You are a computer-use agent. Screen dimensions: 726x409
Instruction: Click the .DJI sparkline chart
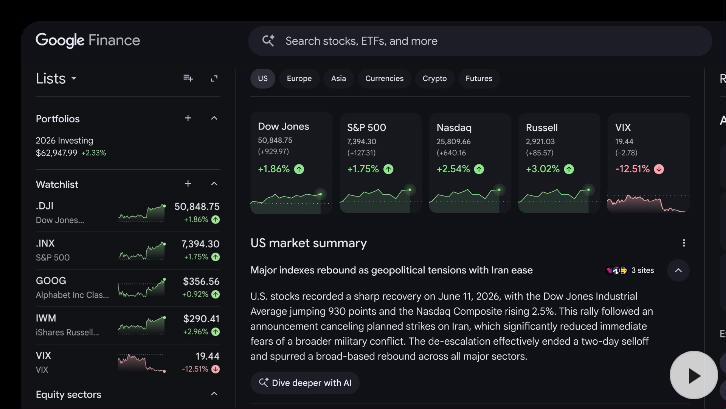tap(142, 213)
